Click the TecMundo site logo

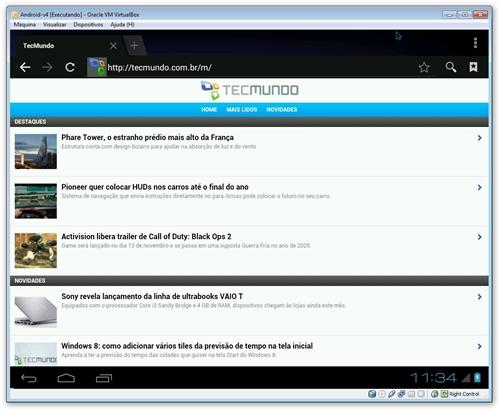pyautogui.click(x=249, y=90)
